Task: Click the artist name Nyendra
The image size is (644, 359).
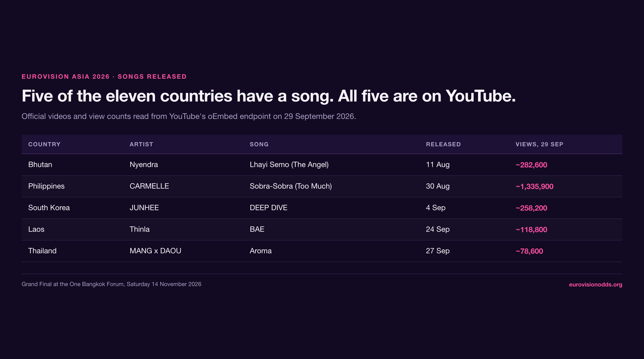Action: pyautogui.click(x=144, y=165)
